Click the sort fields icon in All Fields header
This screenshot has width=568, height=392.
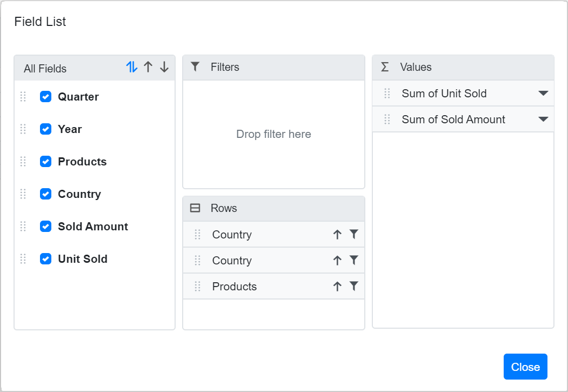tap(131, 67)
